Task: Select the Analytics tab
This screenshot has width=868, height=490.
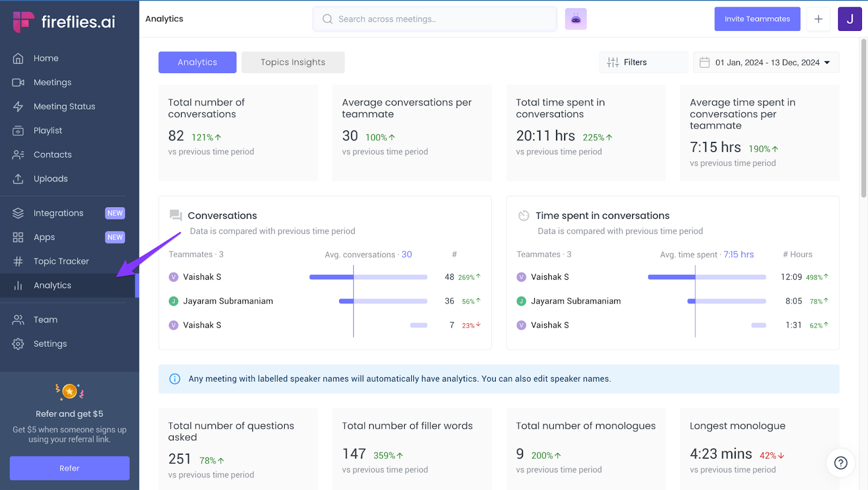Action: [x=197, y=62]
